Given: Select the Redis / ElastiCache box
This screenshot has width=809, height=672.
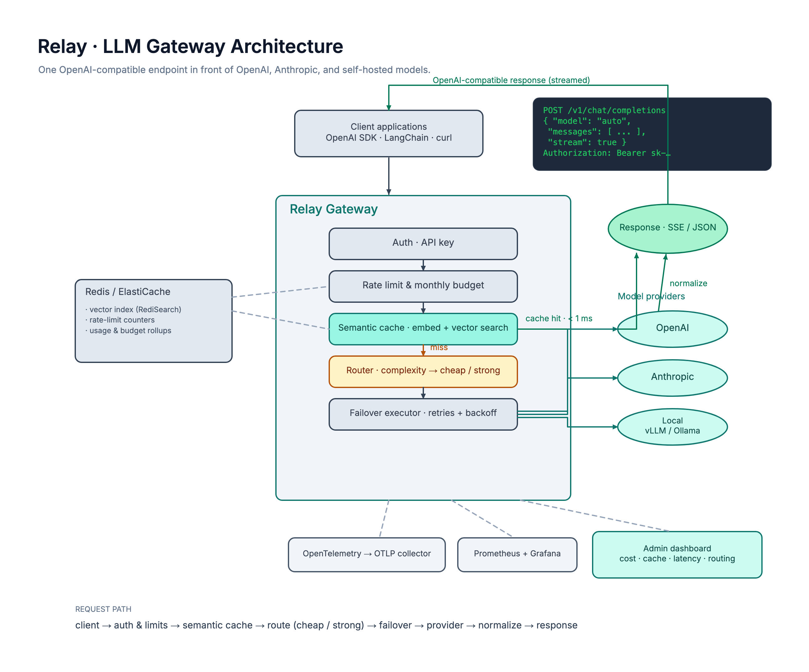Looking at the screenshot, I should (x=153, y=321).
